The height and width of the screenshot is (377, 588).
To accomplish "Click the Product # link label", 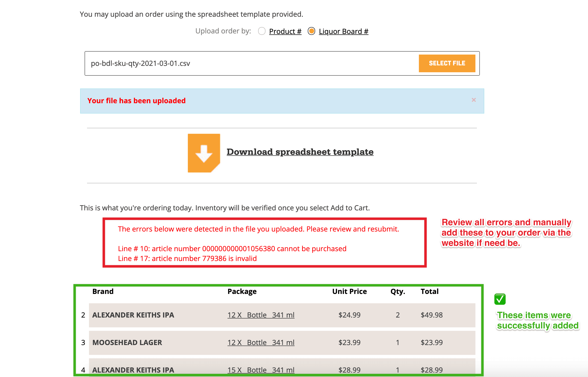I will coord(285,31).
